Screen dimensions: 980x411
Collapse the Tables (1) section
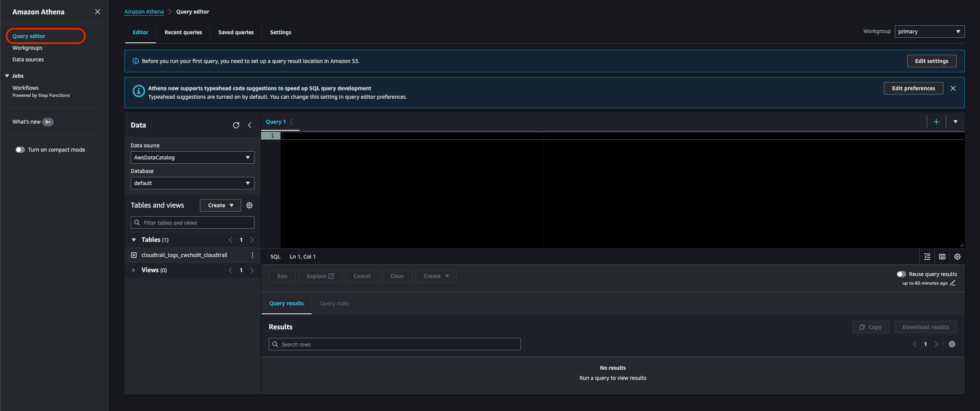pyautogui.click(x=134, y=240)
